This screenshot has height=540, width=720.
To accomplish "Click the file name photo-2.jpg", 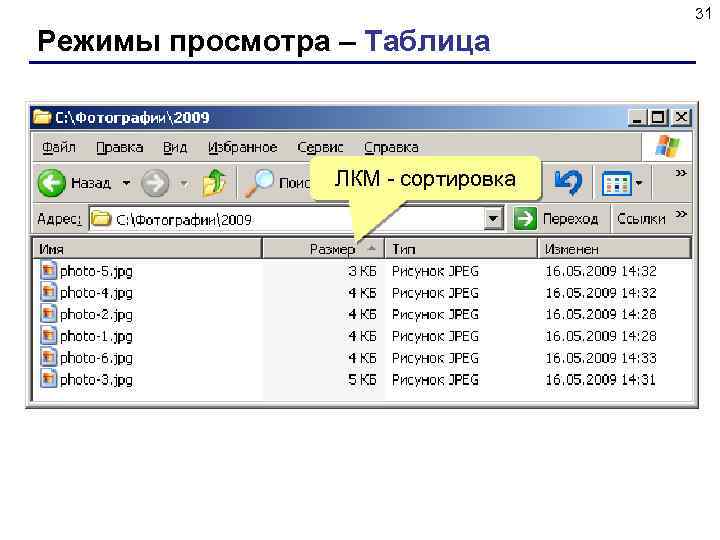I will (96, 315).
